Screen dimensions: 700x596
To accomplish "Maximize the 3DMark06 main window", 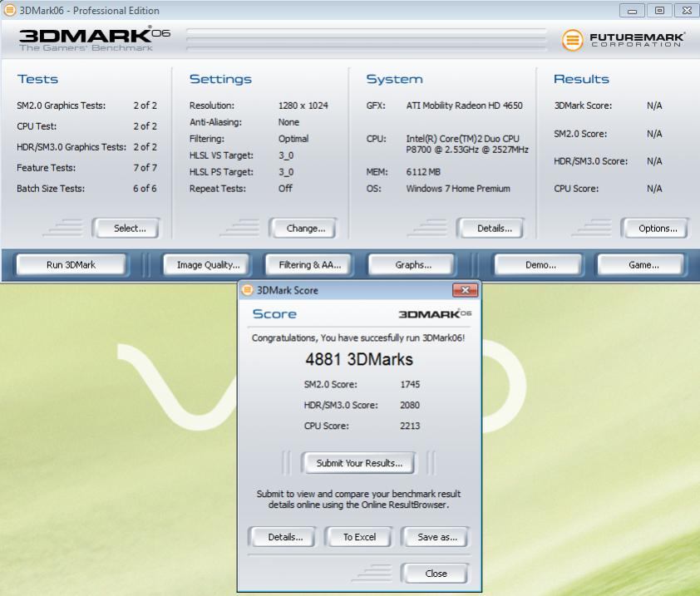I will coord(659,11).
